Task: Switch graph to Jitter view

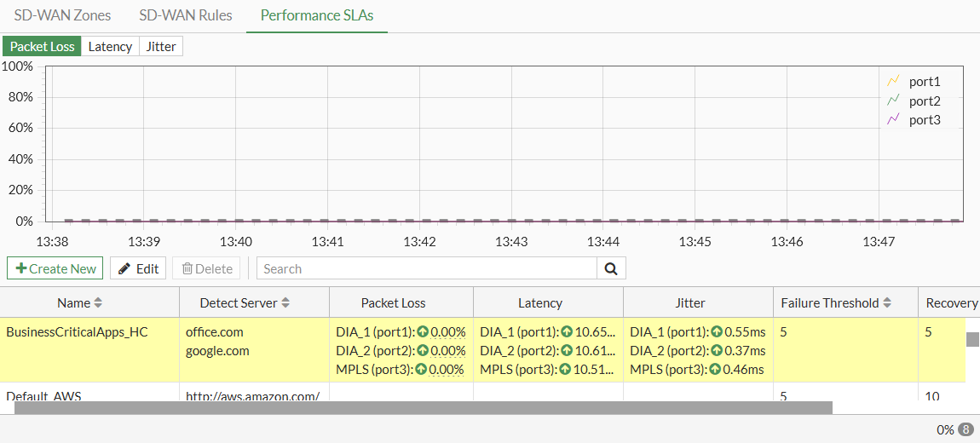Action: coord(161,47)
